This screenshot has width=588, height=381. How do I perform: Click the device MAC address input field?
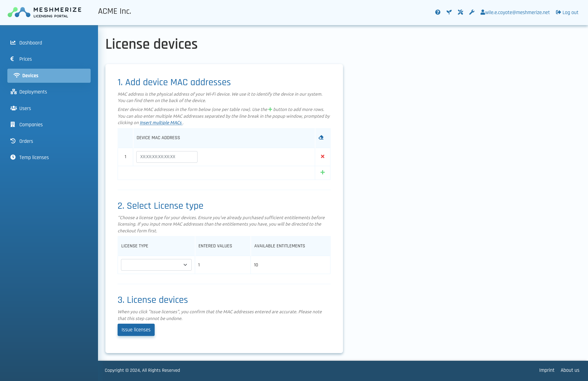167,157
